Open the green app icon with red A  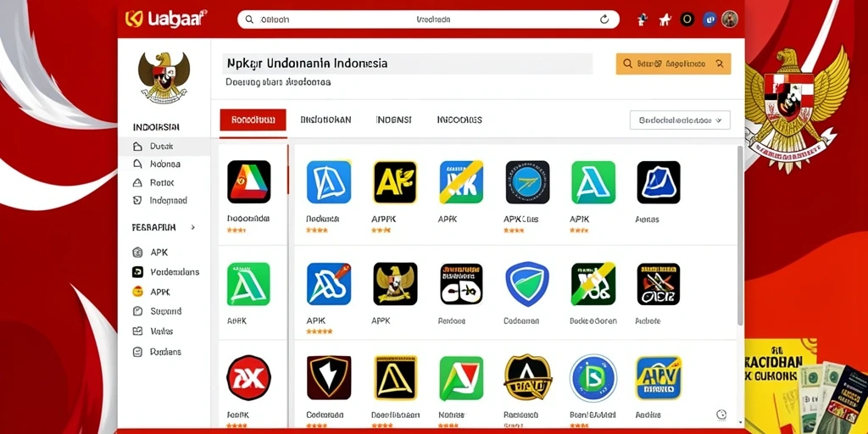point(461,377)
